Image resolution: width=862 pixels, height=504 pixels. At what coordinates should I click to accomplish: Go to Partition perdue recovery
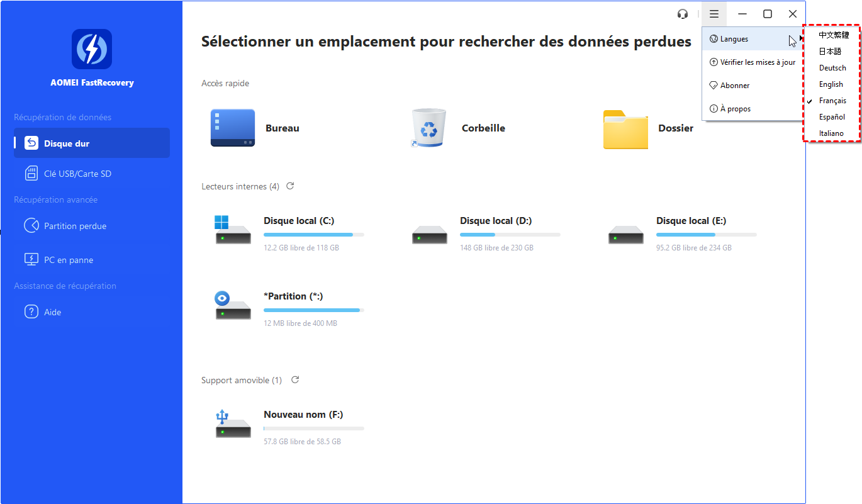click(x=75, y=226)
